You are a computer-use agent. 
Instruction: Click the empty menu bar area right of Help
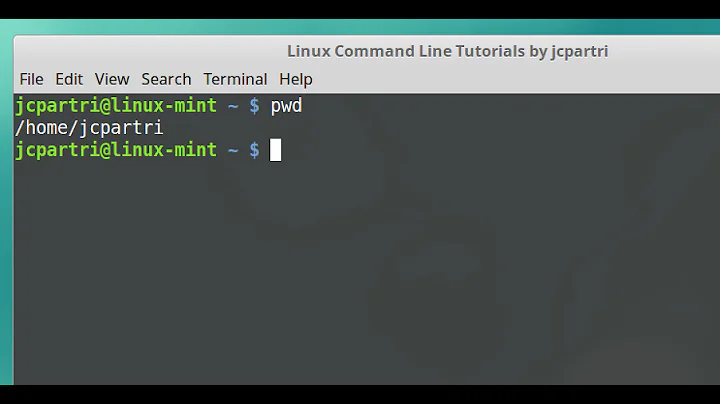(514, 79)
